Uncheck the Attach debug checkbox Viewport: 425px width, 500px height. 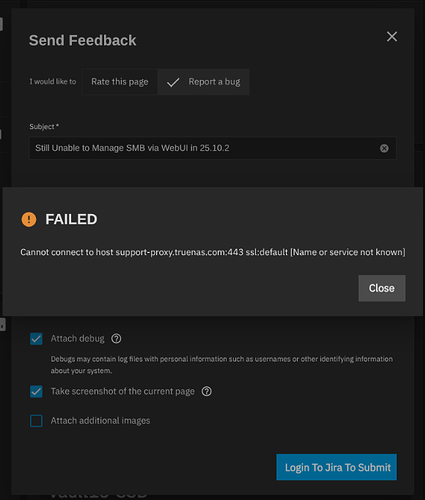click(x=36, y=339)
